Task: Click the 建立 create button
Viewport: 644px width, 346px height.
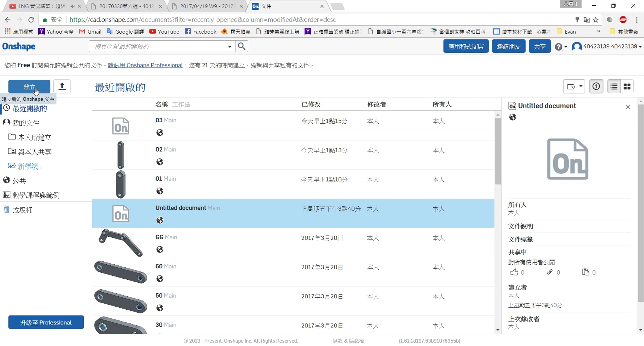Action: coord(29,86)
